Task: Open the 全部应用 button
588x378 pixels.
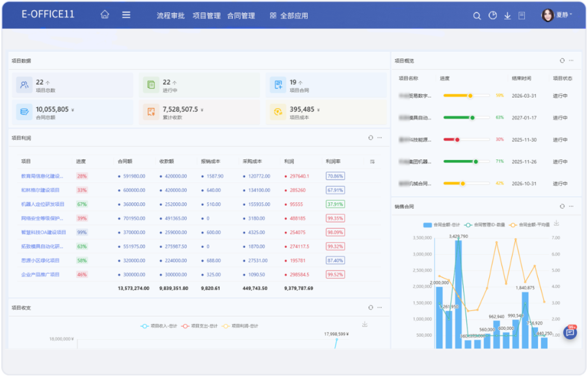Action: coord(289,16)
